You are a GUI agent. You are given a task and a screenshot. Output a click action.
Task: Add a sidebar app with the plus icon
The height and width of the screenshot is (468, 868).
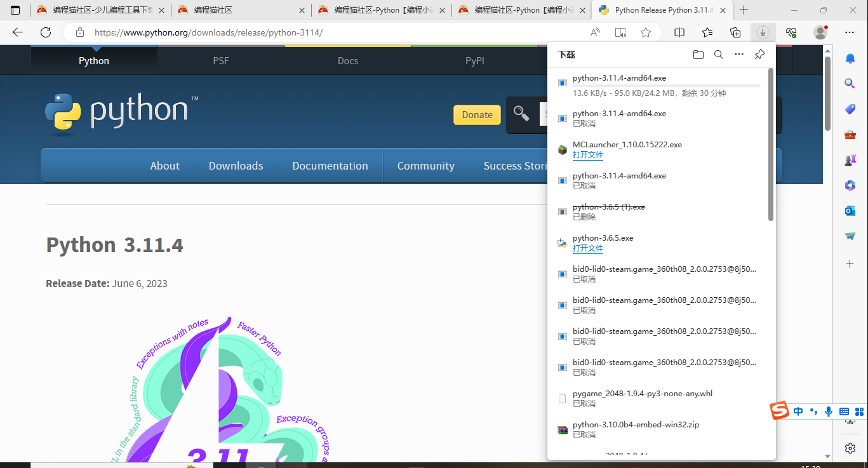point(850,263)
